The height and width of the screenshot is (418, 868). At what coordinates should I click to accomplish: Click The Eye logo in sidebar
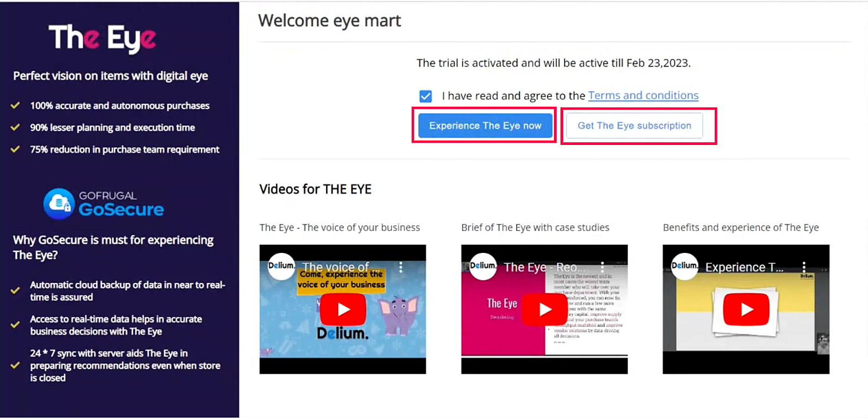[x=103, y=38]
